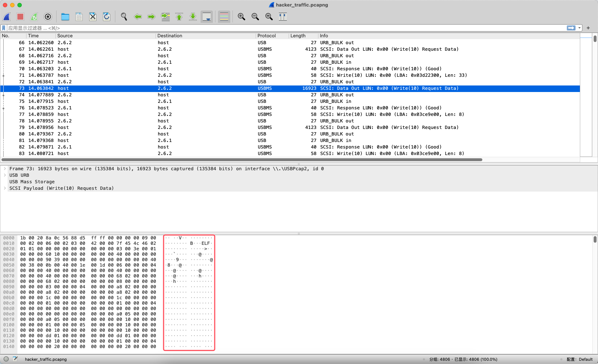This screenshot has height=364, width=598.
Task: Open a capture file folder icon
Action: click(65, 17)
